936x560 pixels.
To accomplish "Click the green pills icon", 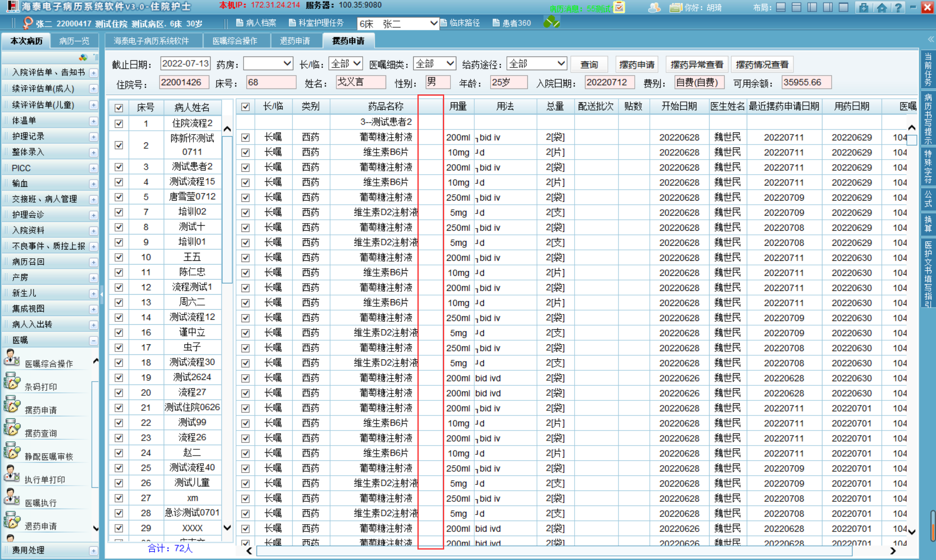I will coord(551,22).
